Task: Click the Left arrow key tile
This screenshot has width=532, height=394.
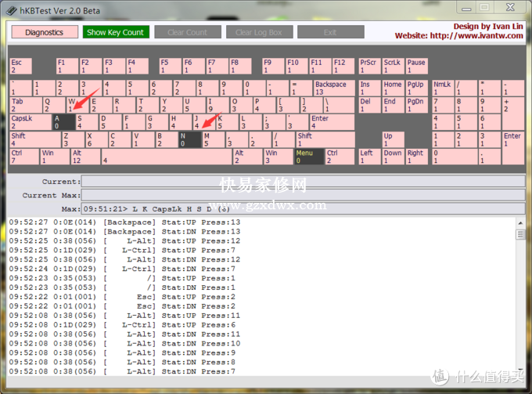Action: (x=370, y=157)
